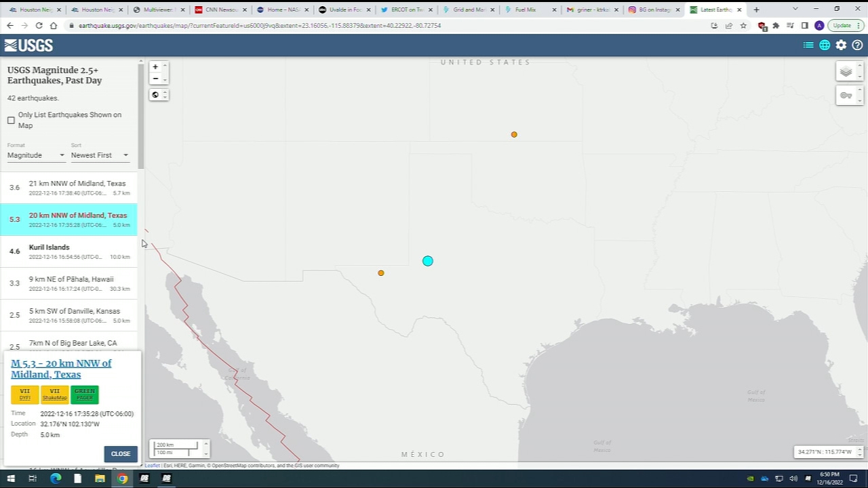Viewport: 868px width, 488px height.
Task: Click the GREEN PAGER badge
Action: (85, 394)
